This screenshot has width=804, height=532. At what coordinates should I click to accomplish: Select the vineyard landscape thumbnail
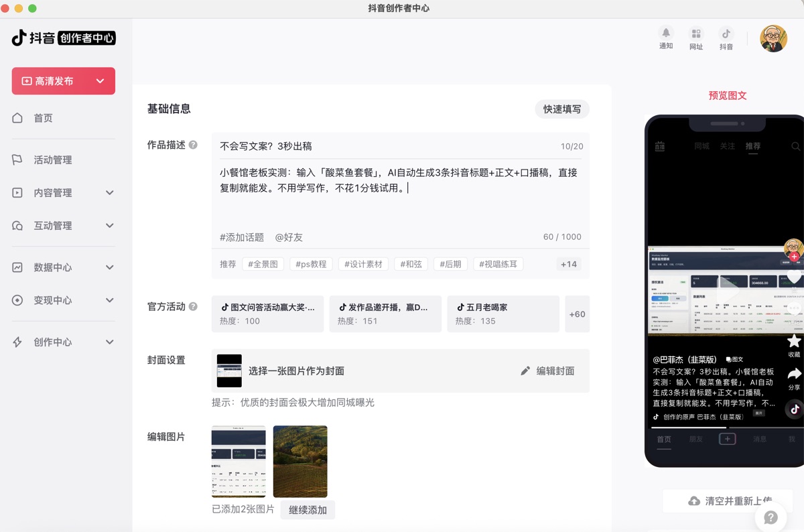tap(300, 462)
